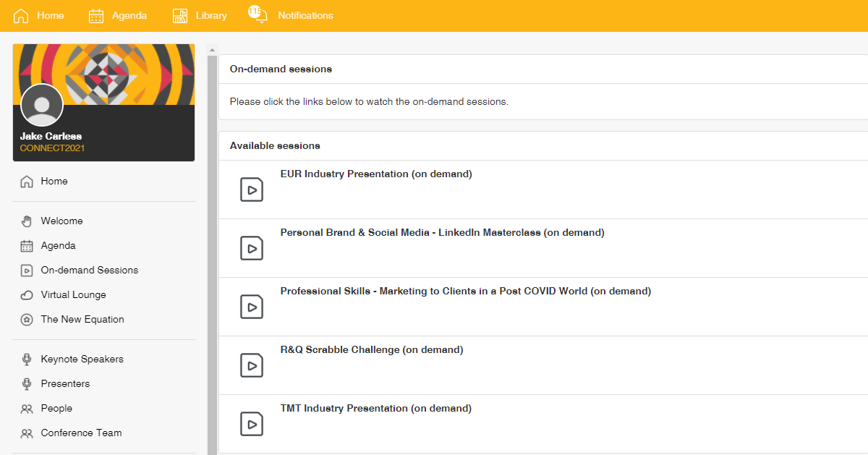Open the Keynote Speakers section
The image size is (868, 455).
[82, 359]
